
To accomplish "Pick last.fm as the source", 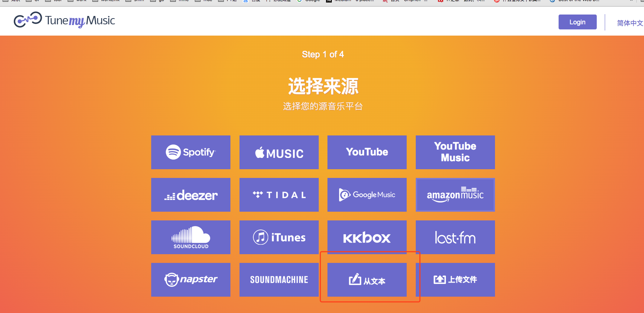I will coord(455,237).
